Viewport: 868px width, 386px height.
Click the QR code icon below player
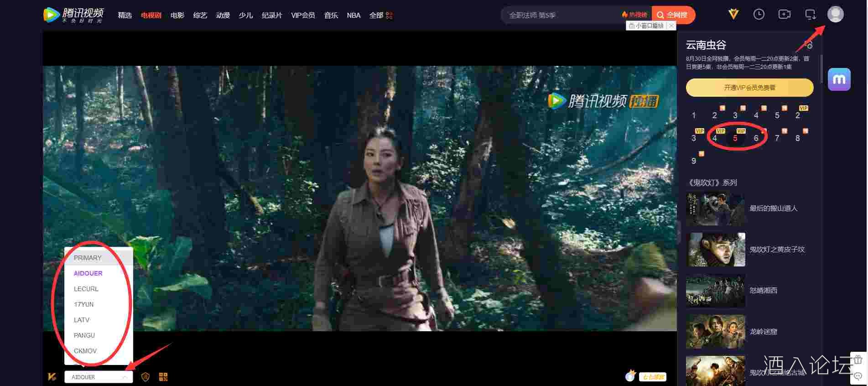pyautogui.click(x=163, y=377)
